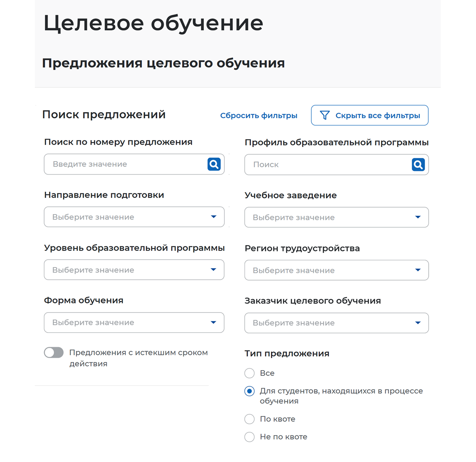Click arrow icon in Регион трудоустройства field
The height and width of the screenshot is (462, 476).
pyautogui.click(x=418, y=270)
